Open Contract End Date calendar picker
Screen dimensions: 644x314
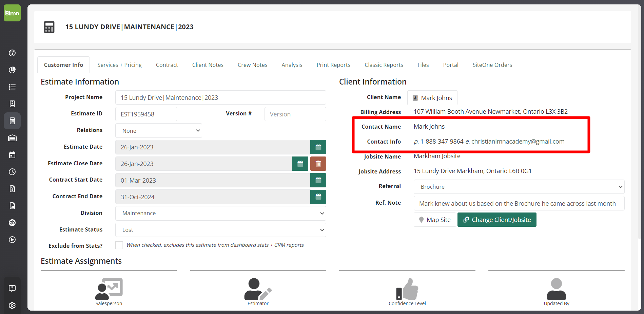point(318,197)
